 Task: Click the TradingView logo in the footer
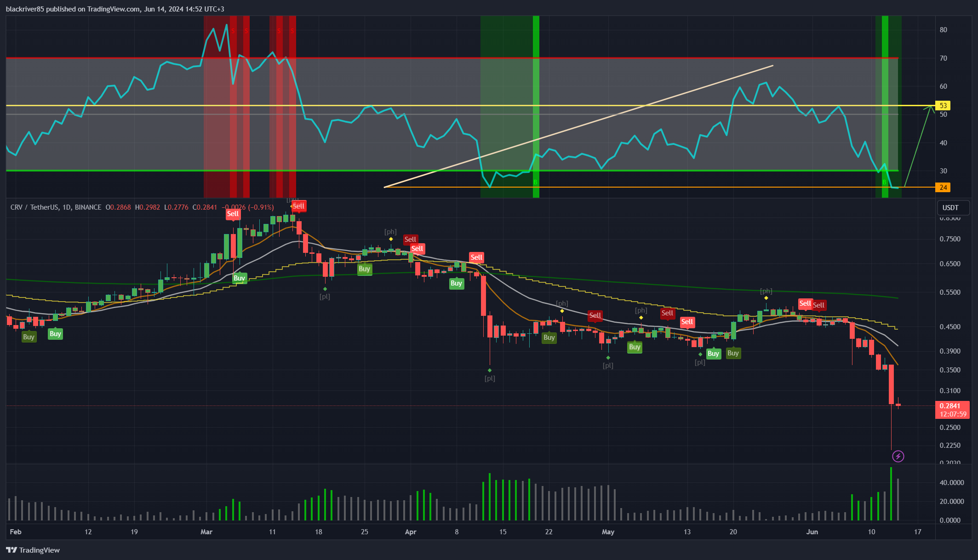point(33,550)
